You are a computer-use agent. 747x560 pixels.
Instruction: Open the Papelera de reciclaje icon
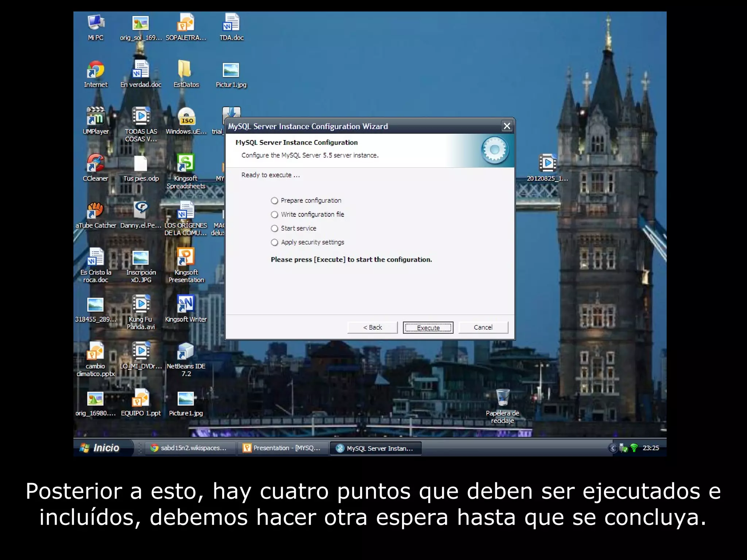click(x=502, y=397)
